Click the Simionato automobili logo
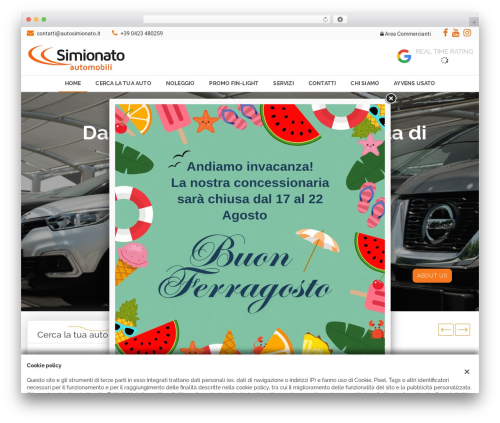Screen dimensions: 500x423 pyautogui.click(x=76, y=58)
